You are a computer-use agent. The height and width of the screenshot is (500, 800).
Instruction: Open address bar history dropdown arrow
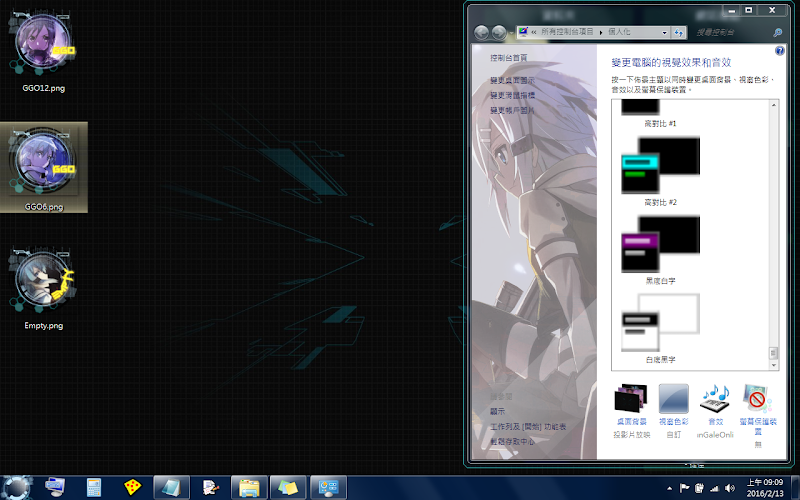pos(664,33)
